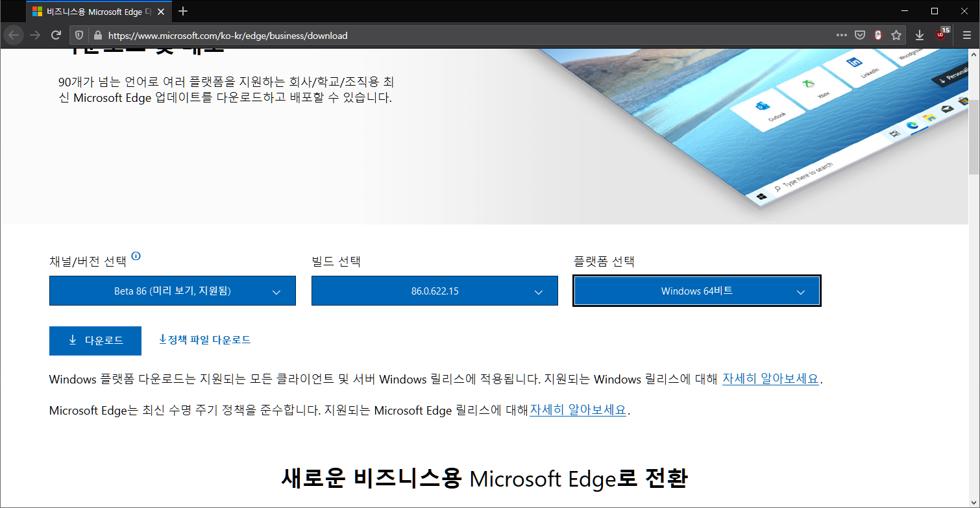Bookmark this page with star icon
This screenshot has width=980, height=508.
coord(896,36)
